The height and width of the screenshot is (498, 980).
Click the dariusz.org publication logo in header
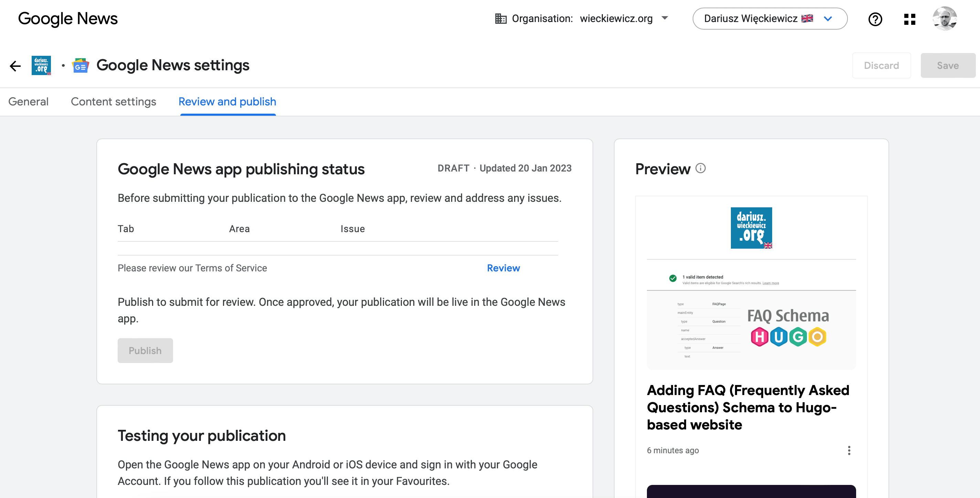click(41, 65)
